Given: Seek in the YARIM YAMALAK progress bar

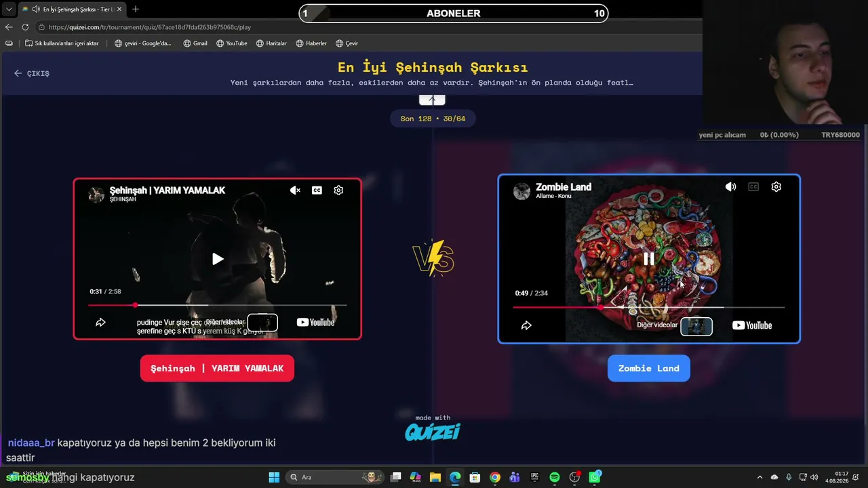Looking at the screenshot, I should coord(217,306).
